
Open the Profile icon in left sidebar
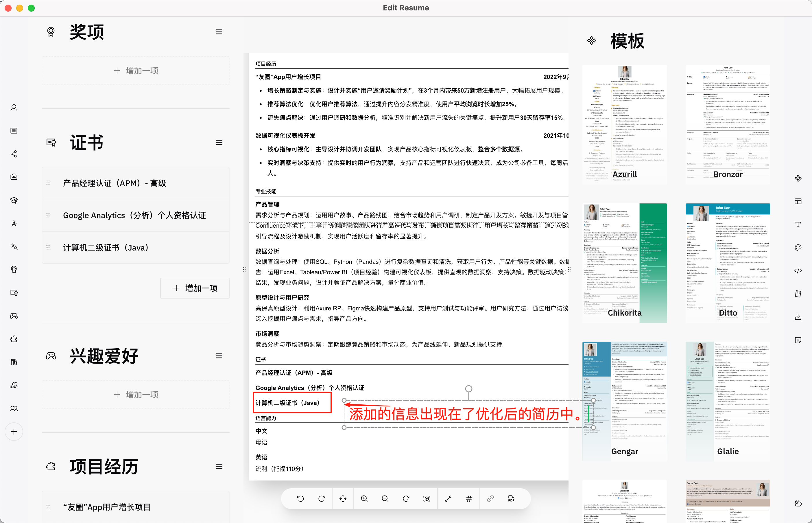click(14, 108)
